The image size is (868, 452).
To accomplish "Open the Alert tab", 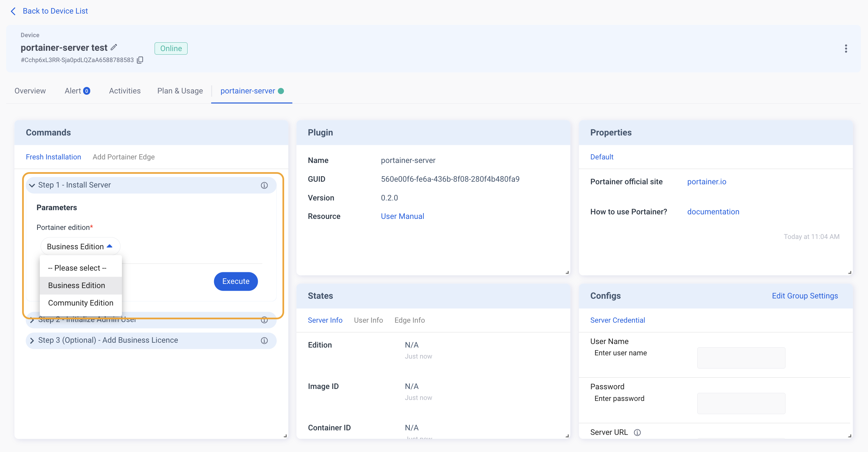I will 77,91.
